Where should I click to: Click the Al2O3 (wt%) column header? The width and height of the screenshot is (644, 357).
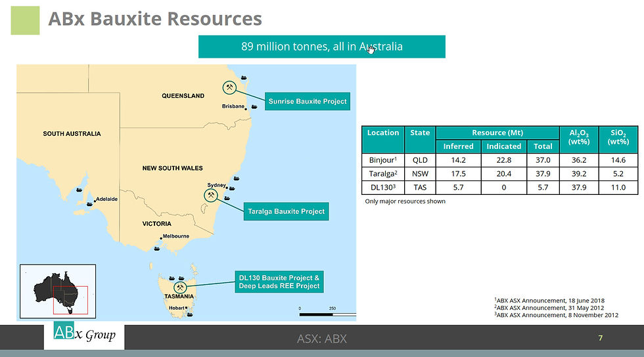(579, 140)
